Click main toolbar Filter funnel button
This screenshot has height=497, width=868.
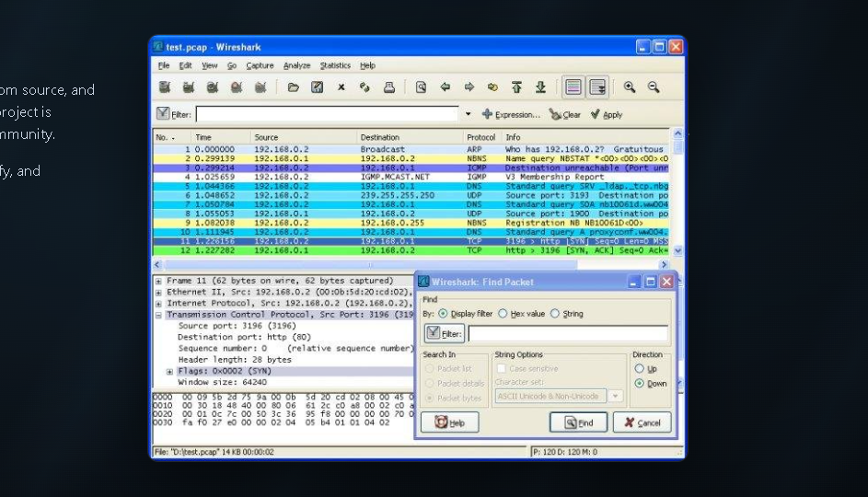coord(173,114)
